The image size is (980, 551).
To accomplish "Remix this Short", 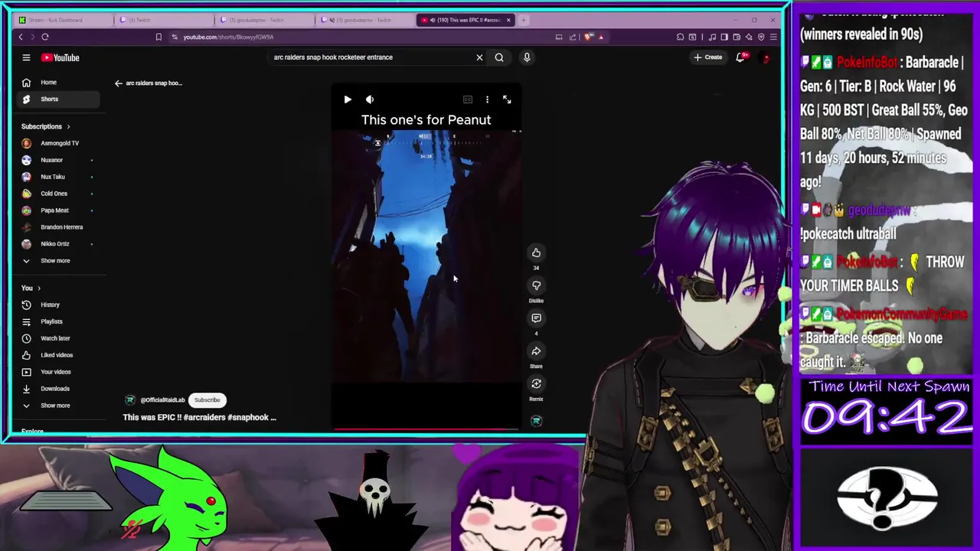I will pyautogui.click(x=536, y=384).
